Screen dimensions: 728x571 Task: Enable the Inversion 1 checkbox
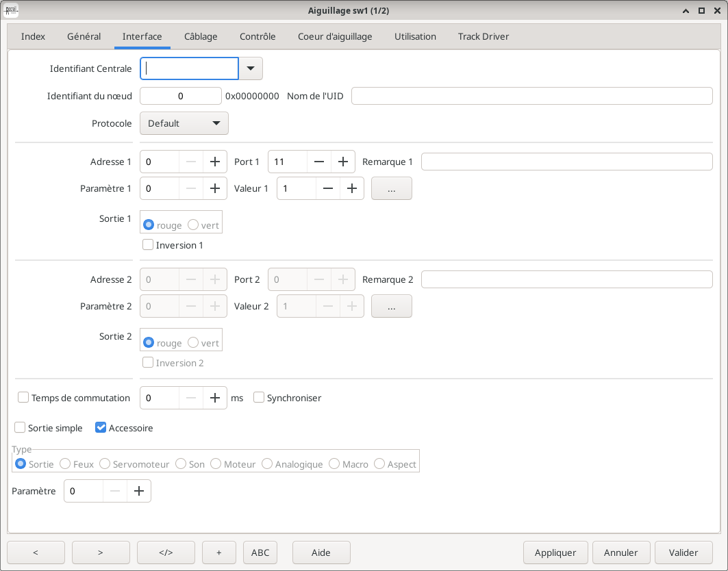point(148,244)
